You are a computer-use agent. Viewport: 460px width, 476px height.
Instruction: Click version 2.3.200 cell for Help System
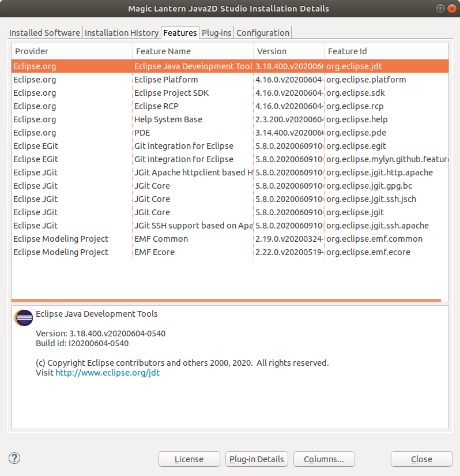(x=289, y=119)
